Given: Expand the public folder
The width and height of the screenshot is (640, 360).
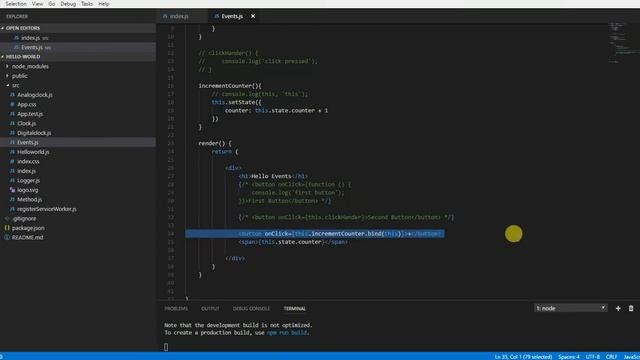Looking at the screenshot, I should tap(19, 76).
